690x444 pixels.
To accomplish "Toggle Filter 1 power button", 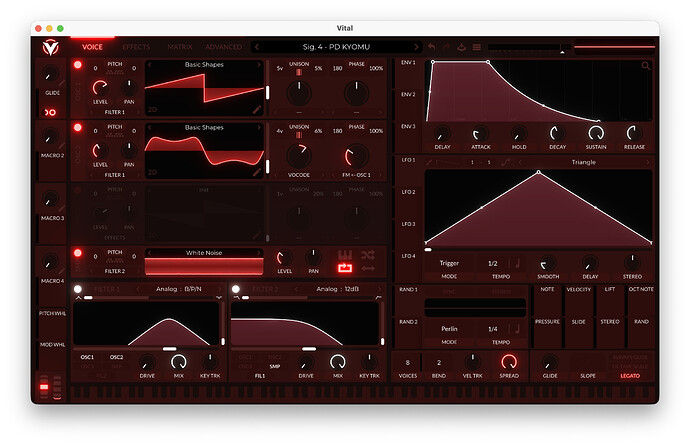I will pyautogui.click(x=78, y=289).
